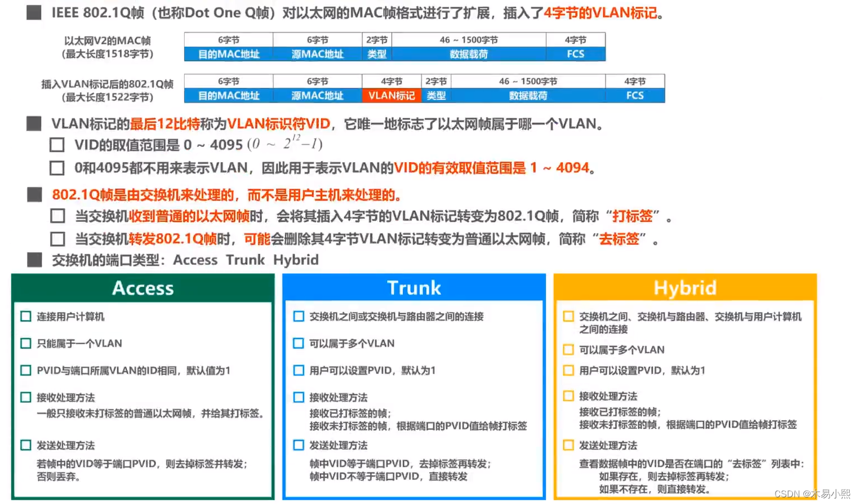859x504 pixels.
Task: Click the '46 ~ 1500字节' label in Ethernet V2 frame
Action: (x=469, y=40)
